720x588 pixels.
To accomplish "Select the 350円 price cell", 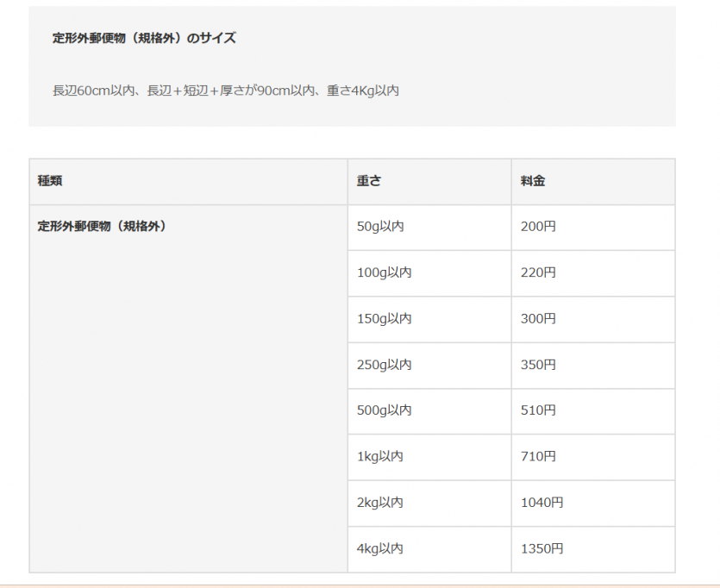I will (x=538, y=365).
